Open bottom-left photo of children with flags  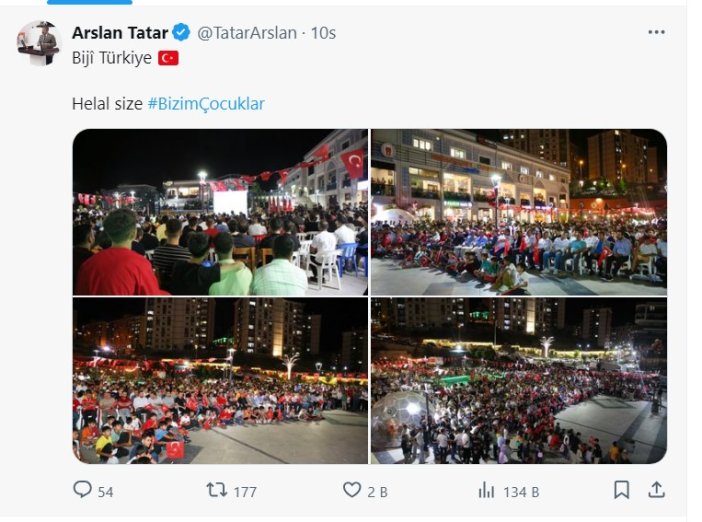click(x=220, y=381)
